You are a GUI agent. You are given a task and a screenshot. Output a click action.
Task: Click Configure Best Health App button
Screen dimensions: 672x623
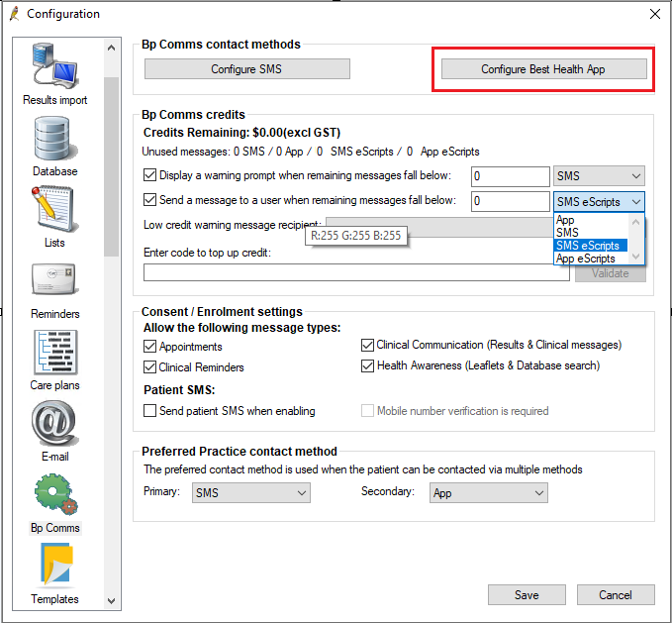coord(544,69)
